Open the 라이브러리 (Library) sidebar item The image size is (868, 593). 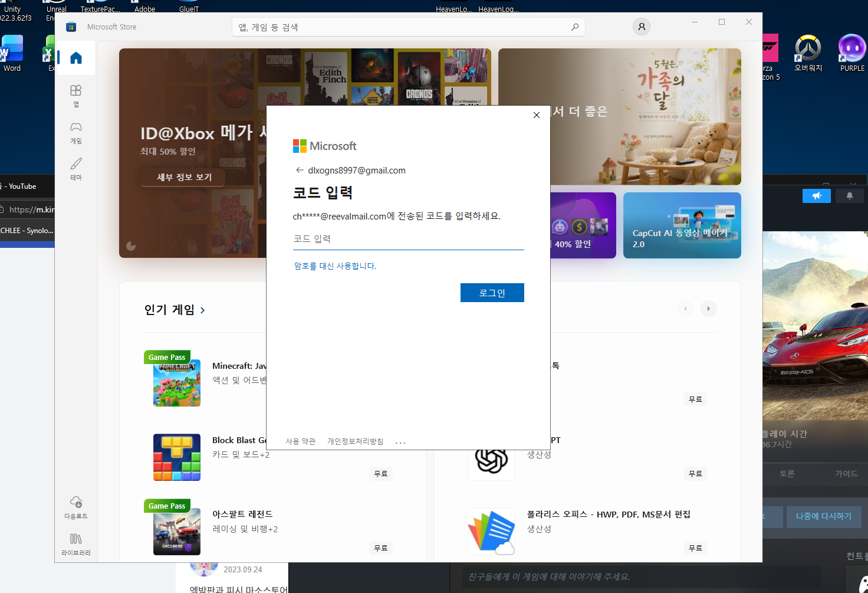[x=75, y=544]
